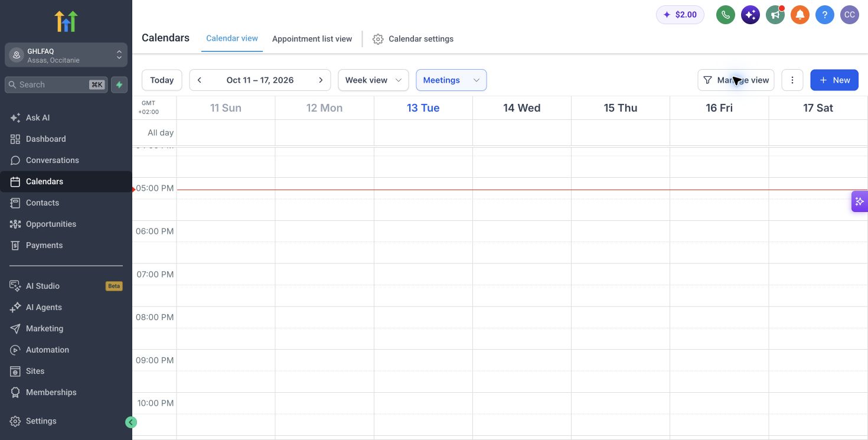Expand the GHLFAQ account switcher

click(66, 55)
